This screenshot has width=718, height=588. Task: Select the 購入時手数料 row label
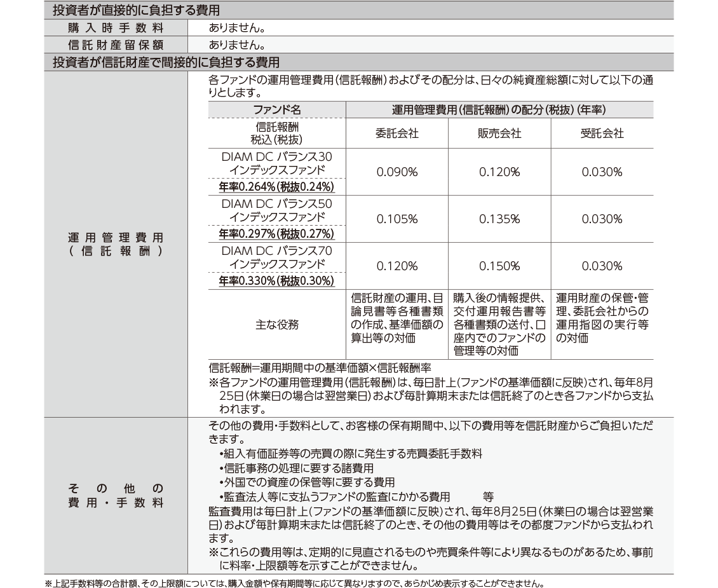tap(116, 28)
